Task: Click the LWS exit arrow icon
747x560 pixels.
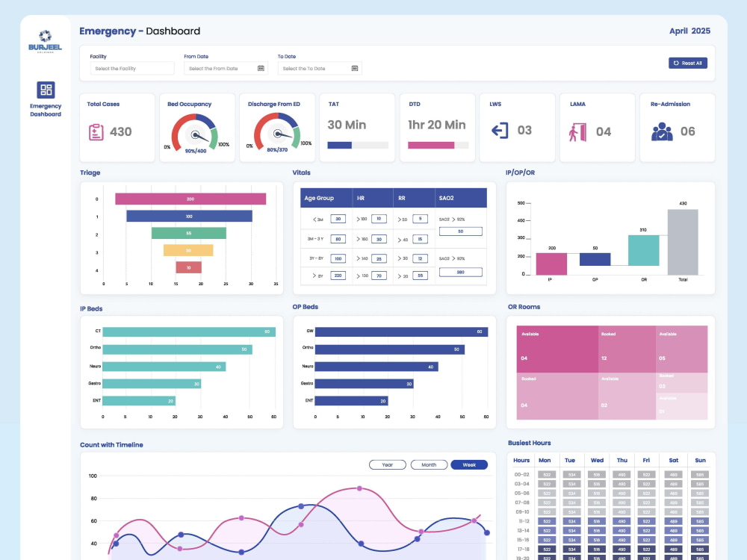Action: pyautogui.click(x=500, y=131)
